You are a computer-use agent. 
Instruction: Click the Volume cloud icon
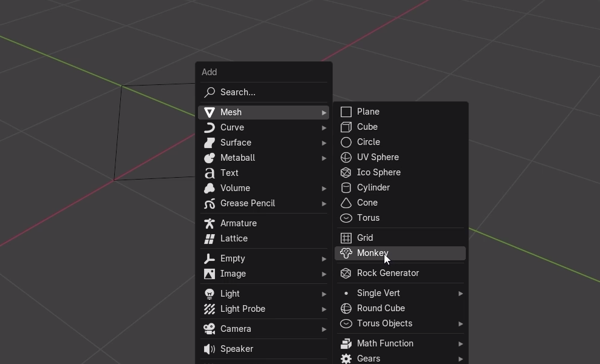(x=210, y=188)
